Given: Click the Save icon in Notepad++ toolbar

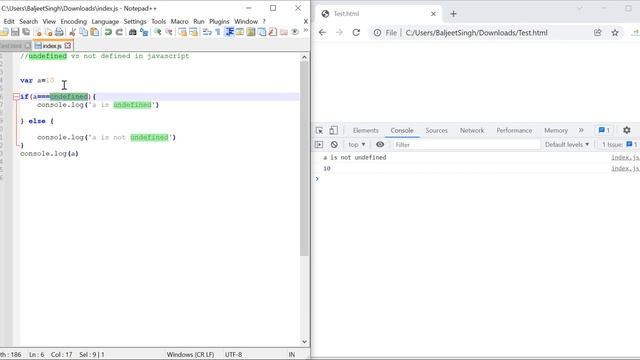Looking at the screenshot, I should click(x=15, y=32).
